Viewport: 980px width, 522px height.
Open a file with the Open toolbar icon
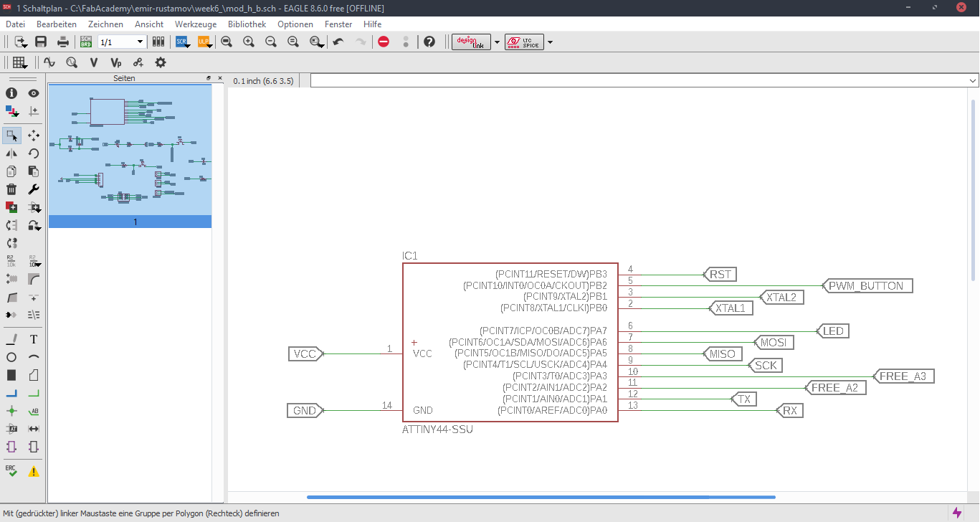point(20,42)
